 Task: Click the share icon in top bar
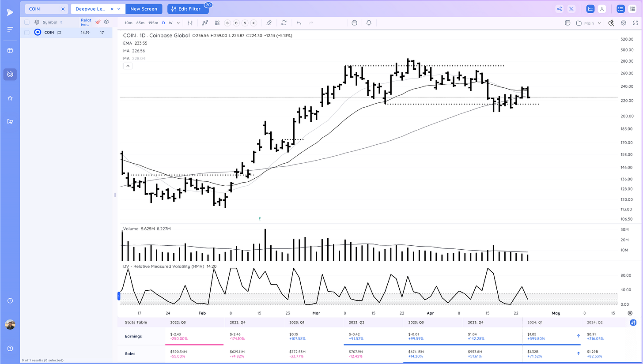(560, 9)
